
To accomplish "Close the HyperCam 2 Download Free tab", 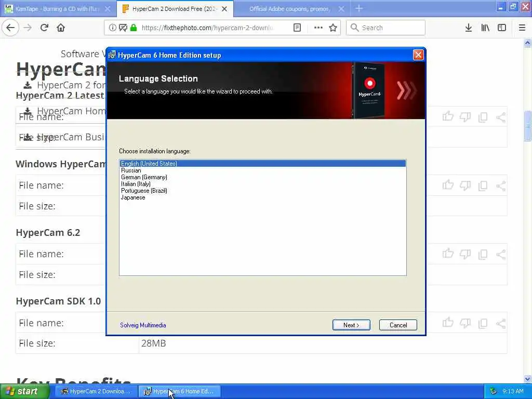I will click(x=224, y=9).
